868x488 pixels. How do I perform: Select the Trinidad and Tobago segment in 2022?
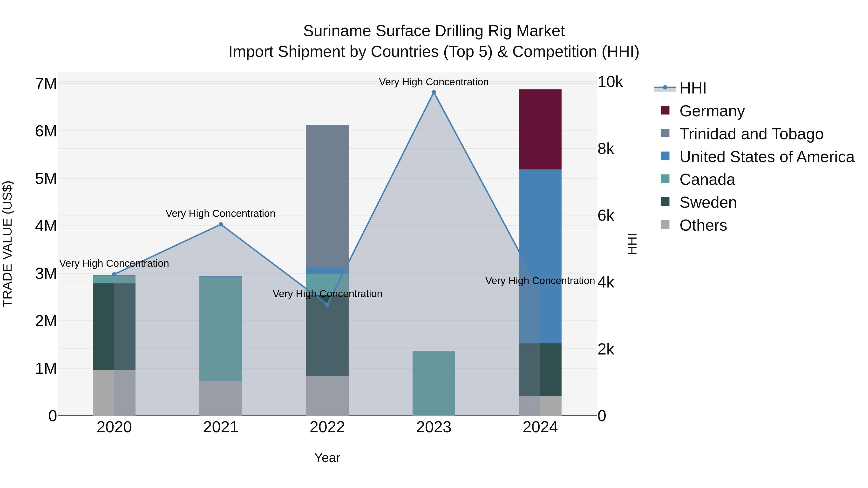point(327,196)
